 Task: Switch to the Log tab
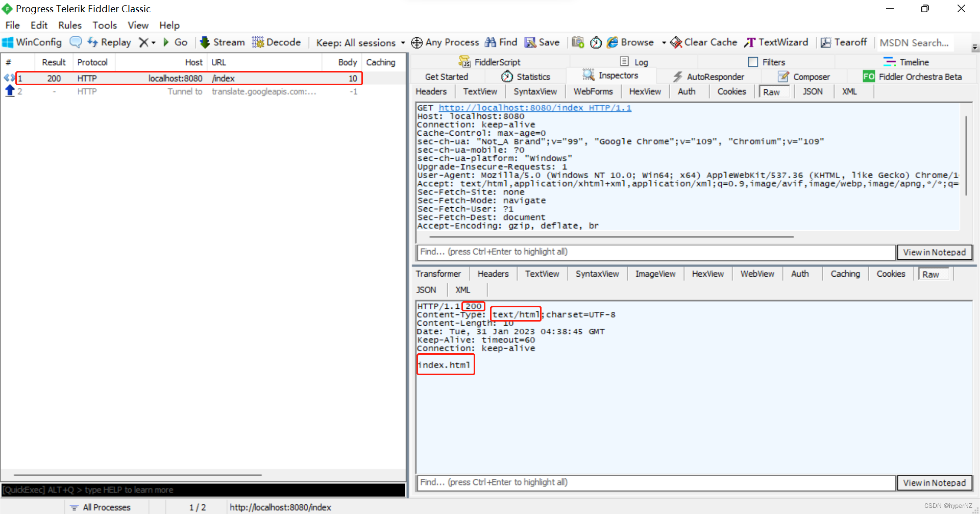(634, 62)
